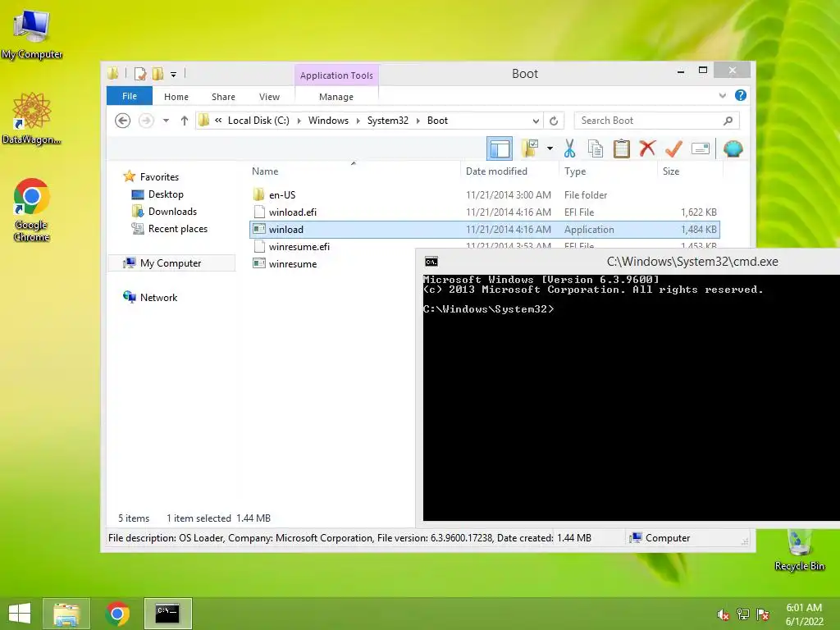
Task: Open the Windows Start button
Action: coord(20,614)
